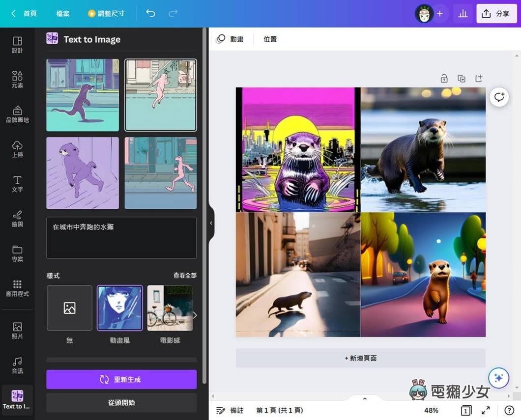Select the 無 style option
The image size is (521, 420).
click(x=69, y=308)
